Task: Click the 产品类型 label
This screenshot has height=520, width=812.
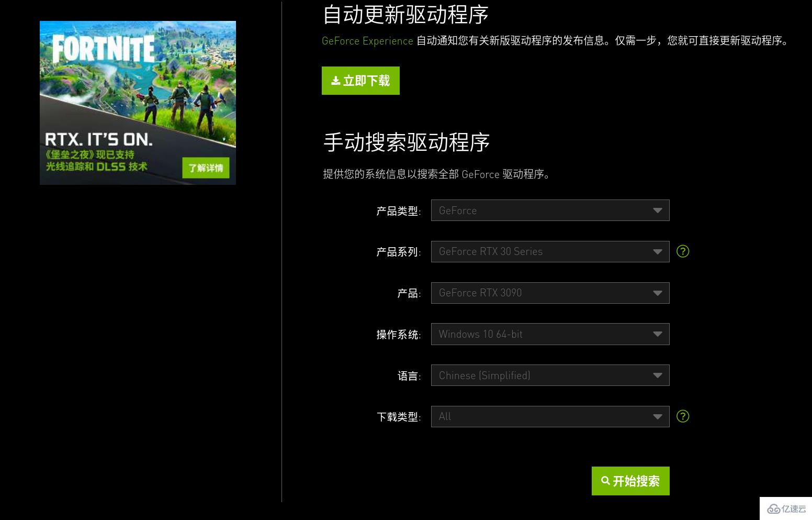Action: pos(399,211)
